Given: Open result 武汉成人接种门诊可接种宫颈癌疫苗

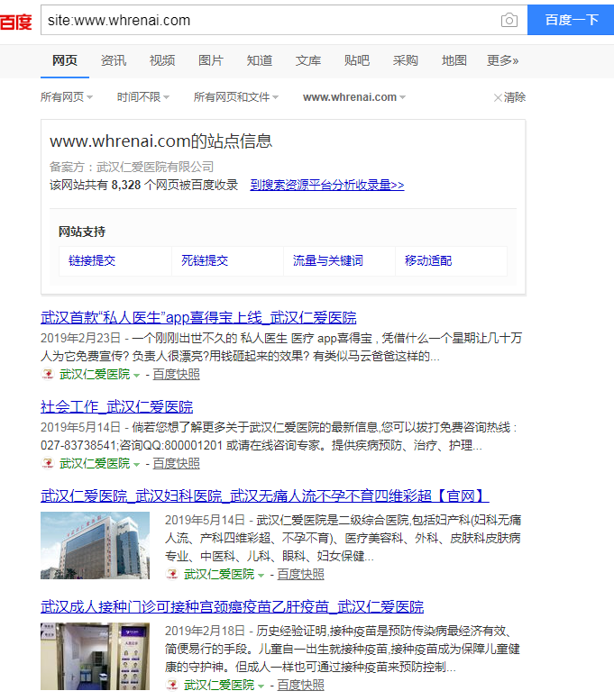Looking at the screenshot, I should pos(232,606).
